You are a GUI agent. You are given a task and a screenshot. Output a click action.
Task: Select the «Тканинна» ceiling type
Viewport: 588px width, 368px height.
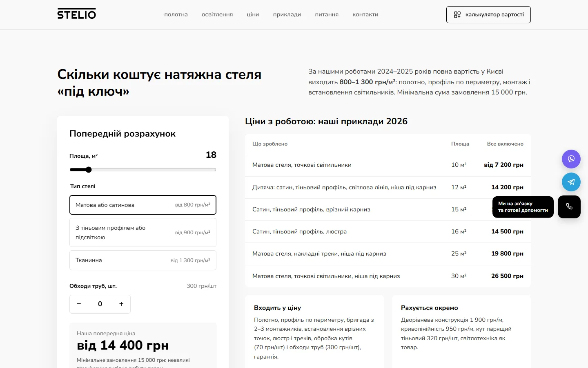coord(143,260)
